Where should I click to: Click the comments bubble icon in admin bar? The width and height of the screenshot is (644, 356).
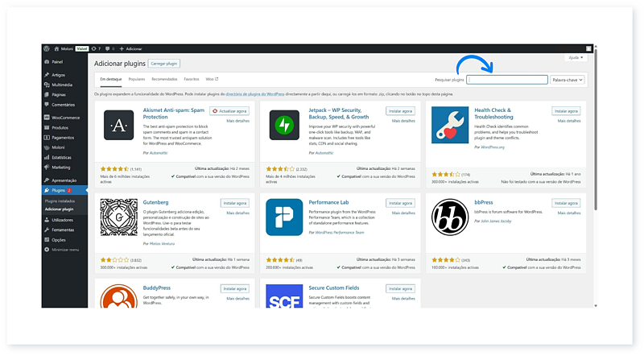coord(107,48)
